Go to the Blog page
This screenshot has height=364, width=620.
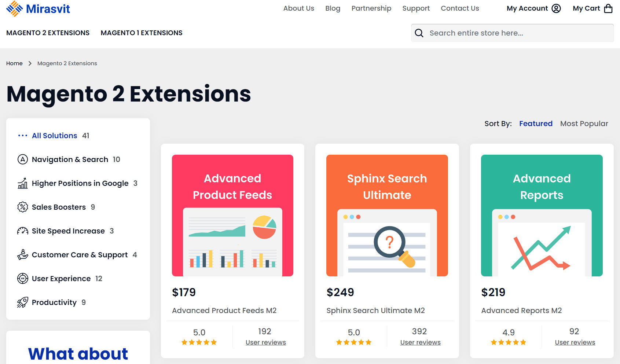tap(333, 8)
